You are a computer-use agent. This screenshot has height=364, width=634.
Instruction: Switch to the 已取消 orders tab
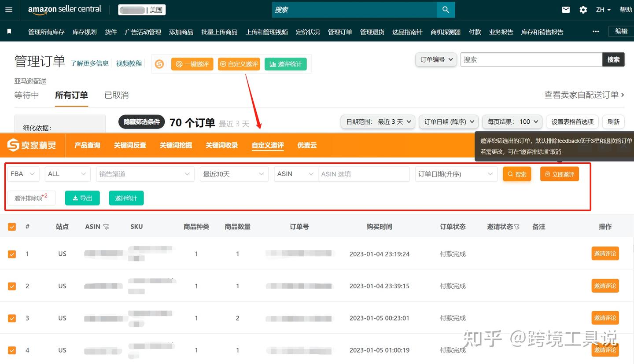click(x=116, y=95)
